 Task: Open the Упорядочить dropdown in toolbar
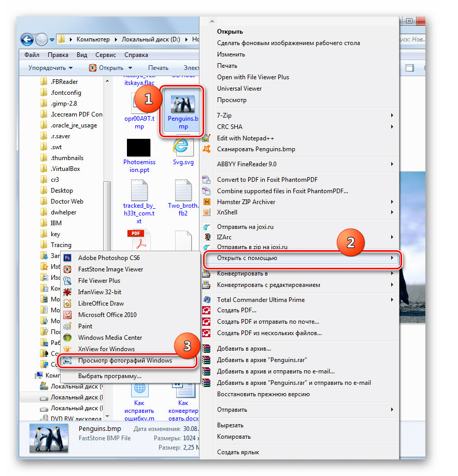(50, 68)
